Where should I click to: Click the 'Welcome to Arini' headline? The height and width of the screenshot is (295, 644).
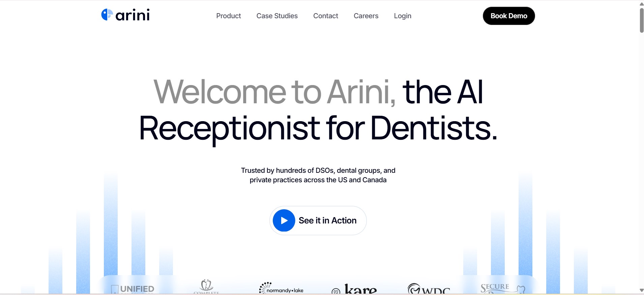pos(275,92)
